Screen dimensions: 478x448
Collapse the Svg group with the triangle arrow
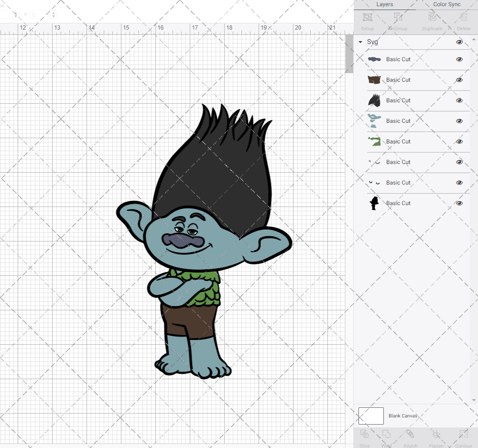(x=360, y=42)
